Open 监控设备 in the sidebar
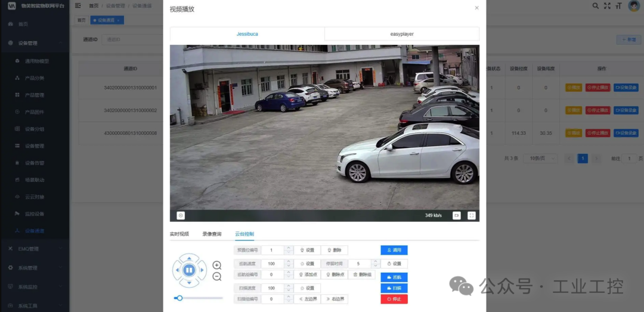 tap(35, 214)
